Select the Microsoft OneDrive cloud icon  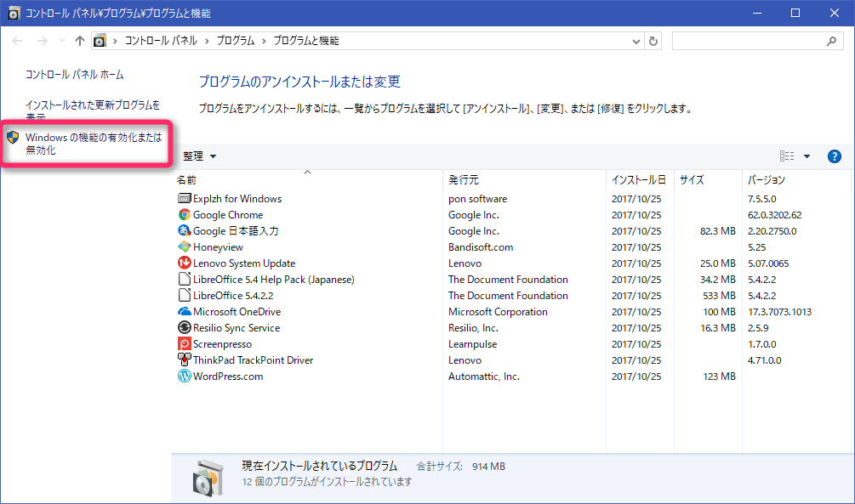tap(185, 312)
